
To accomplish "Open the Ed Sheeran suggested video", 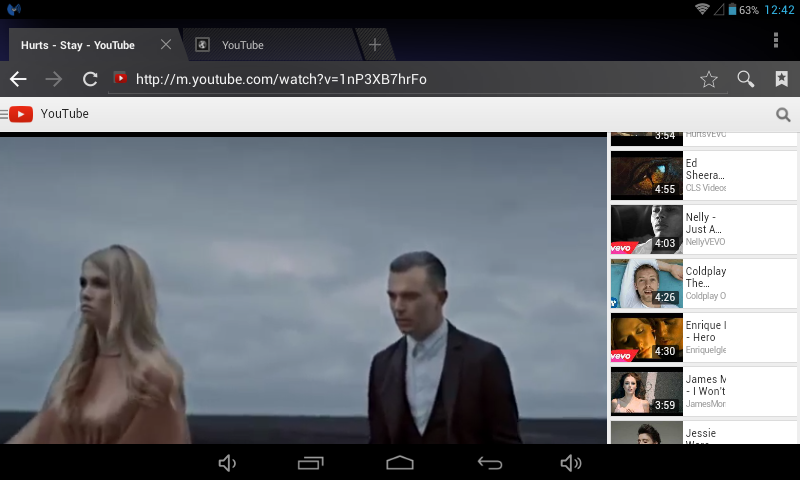I will click(x=667, y=175).
